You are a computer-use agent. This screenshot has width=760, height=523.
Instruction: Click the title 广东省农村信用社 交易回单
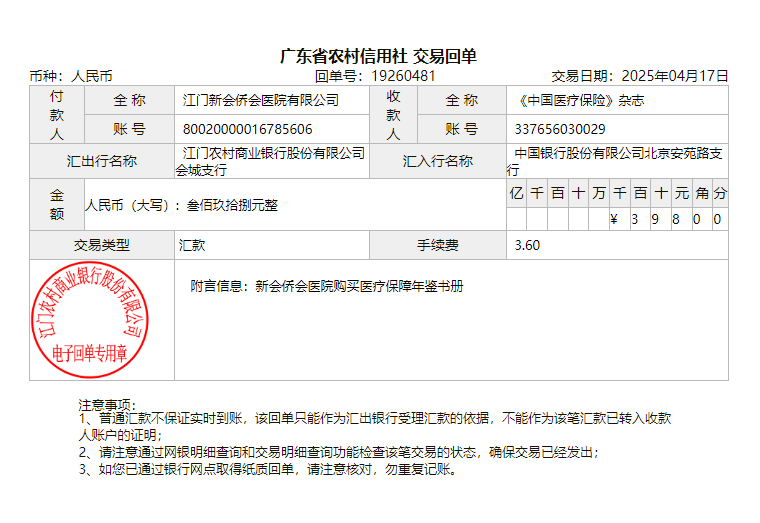tap(378, 57)
